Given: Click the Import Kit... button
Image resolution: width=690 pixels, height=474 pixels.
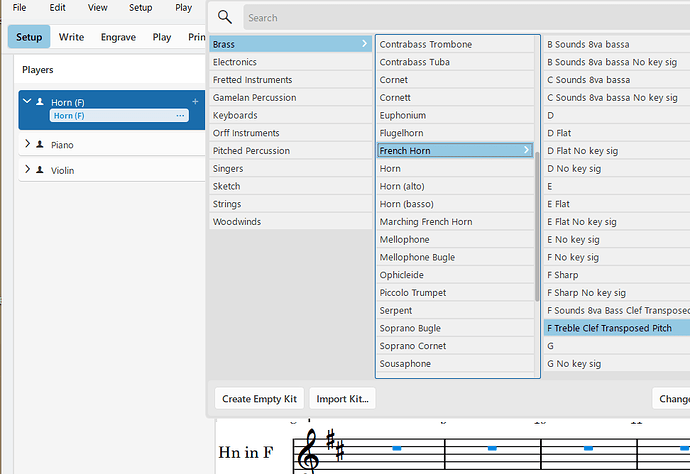Looking at the screenshot, I should [342, 399].
